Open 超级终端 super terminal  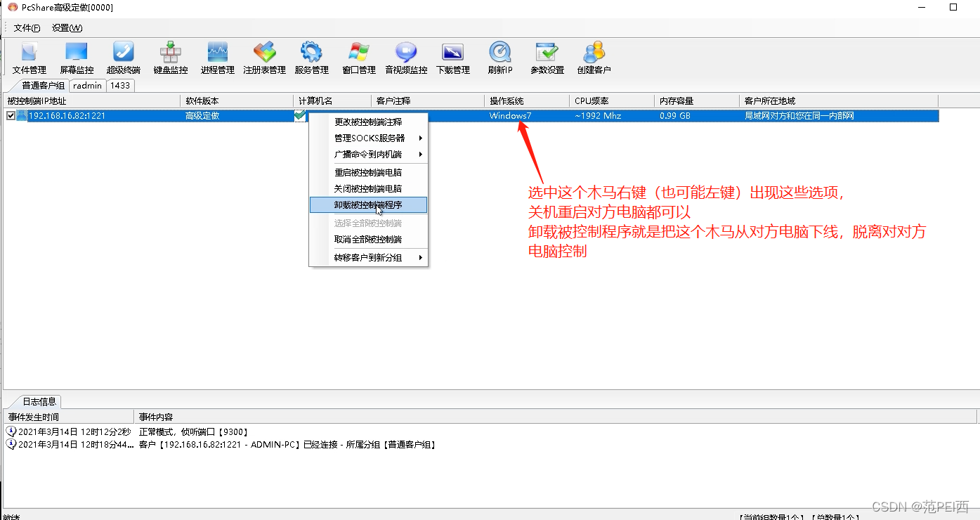tap(124, 58)
